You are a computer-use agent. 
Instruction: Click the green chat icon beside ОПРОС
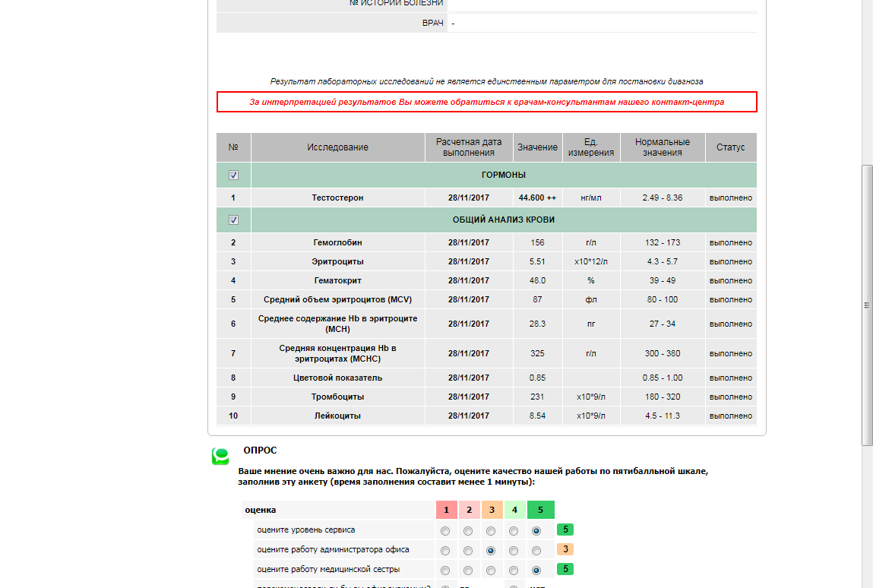220,456
